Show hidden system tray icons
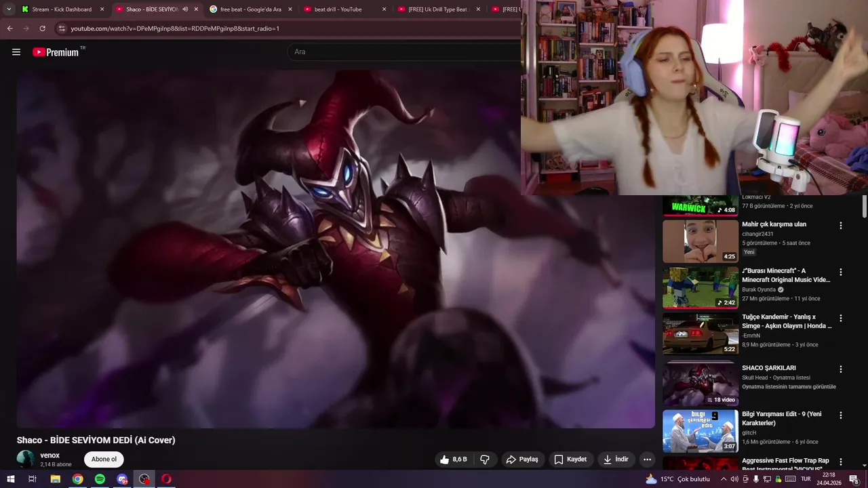The image size is (868, 488). pos(723,479)
